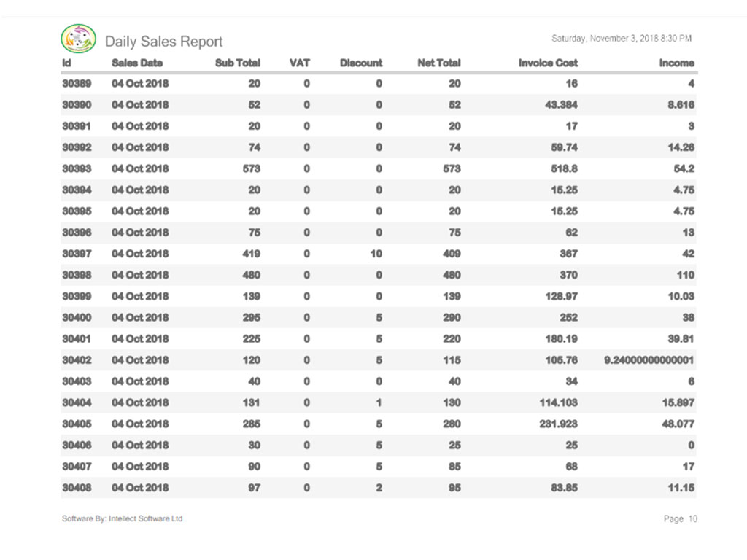Click the report date and time stamp
Viewport: 747px width, 560px height.
click(x=621, y=38)
